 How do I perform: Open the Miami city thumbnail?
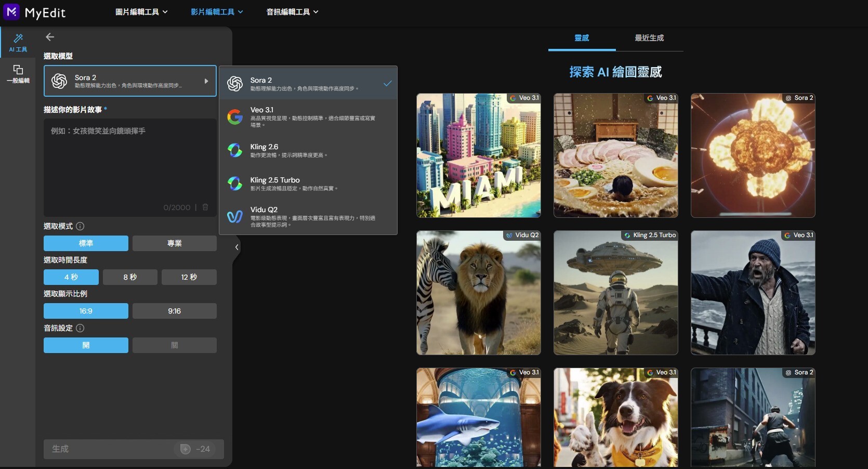point(479,155)
